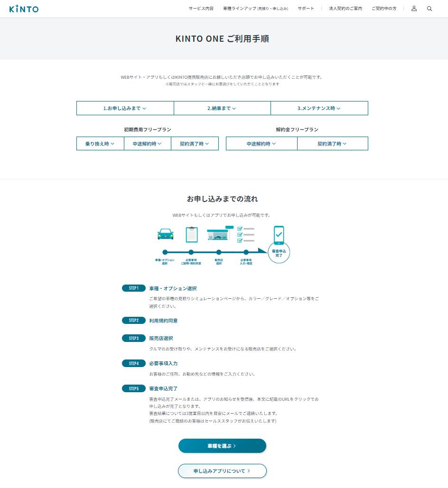
Task: Click the smartphone checkmark illustration
Action: pyautogui.click(x=279, y=235)
